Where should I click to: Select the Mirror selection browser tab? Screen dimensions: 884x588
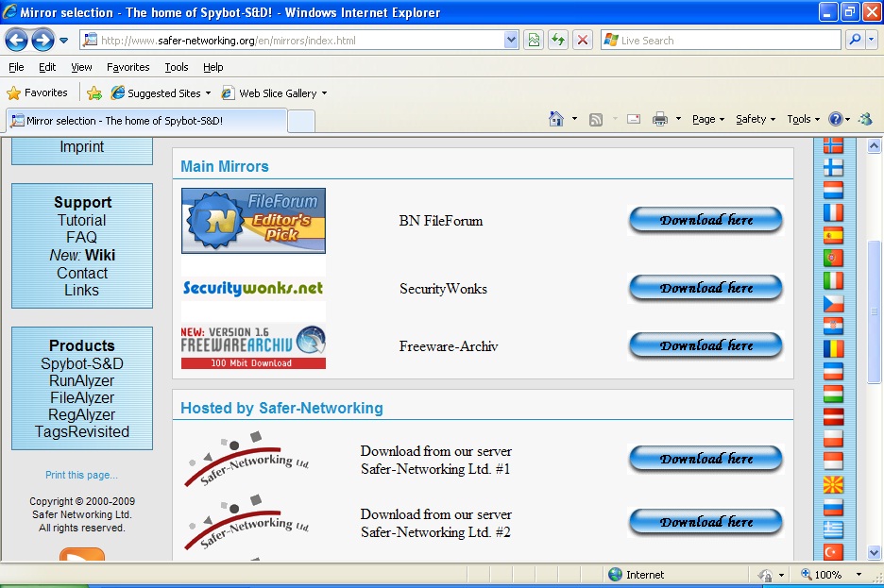point(146,121)
